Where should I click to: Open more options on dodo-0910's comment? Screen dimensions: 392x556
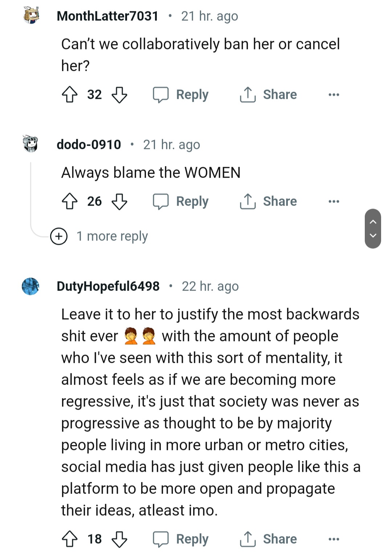[334, 202]
